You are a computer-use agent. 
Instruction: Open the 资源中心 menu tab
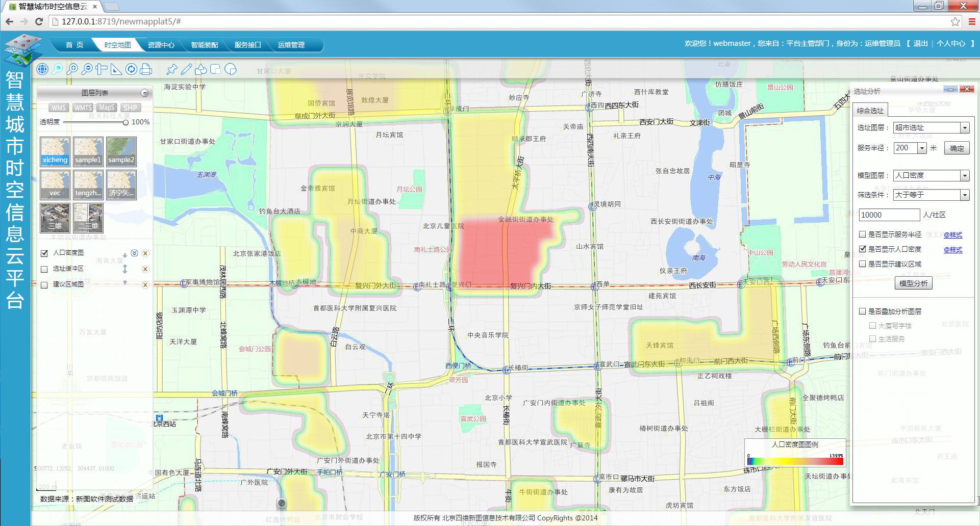[161, 45]
